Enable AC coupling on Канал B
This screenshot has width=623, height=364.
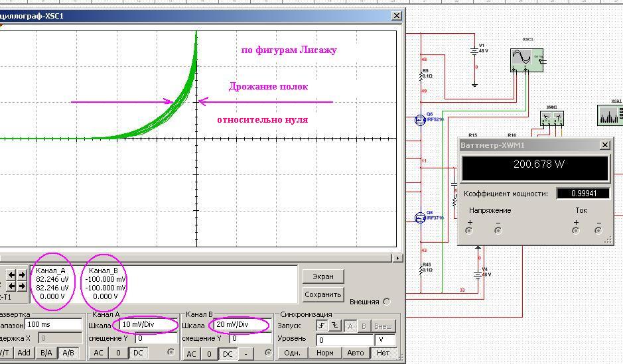pyautogui.click(x=191, y=353)
